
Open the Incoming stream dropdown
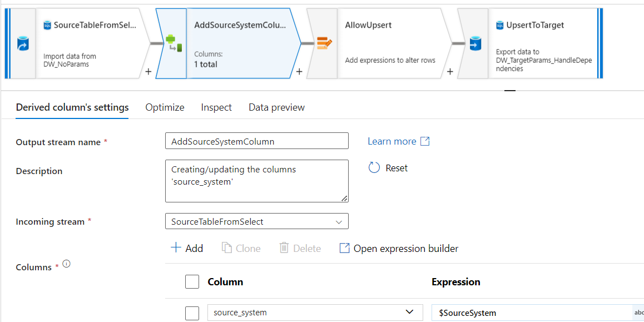click(x=256, y=221)
